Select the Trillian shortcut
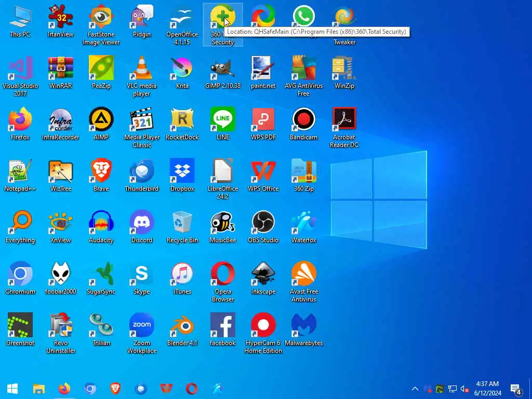The image size is (532, 399). coord(101,330)
